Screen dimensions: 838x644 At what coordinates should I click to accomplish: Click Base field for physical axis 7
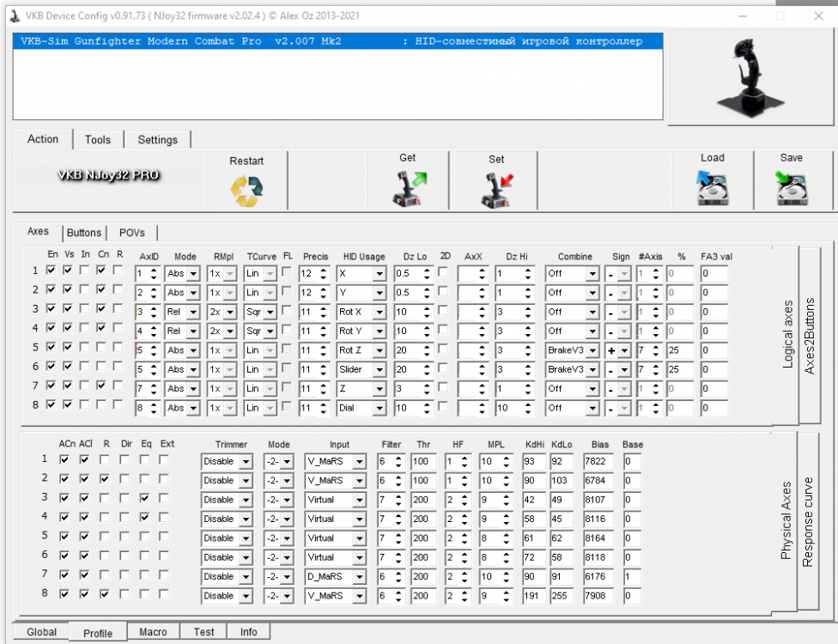click(632, 577)
